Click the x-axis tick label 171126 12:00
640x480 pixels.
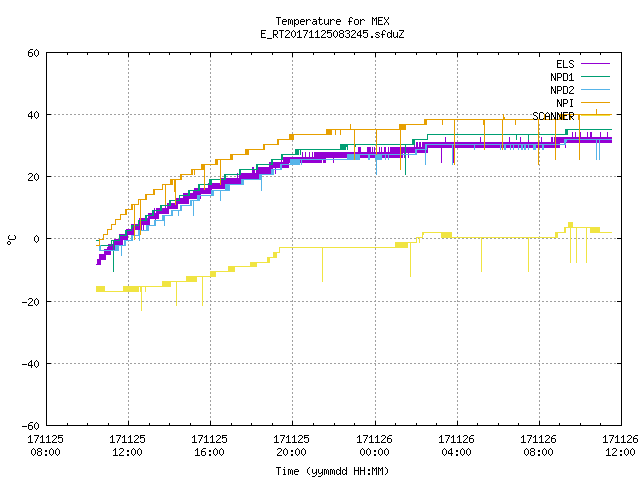coord(620,446)
